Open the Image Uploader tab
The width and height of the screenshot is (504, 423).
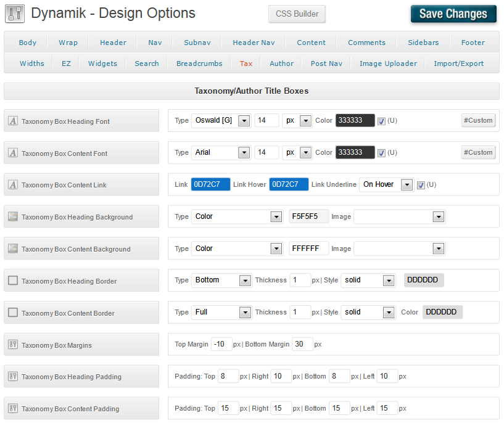388,64
